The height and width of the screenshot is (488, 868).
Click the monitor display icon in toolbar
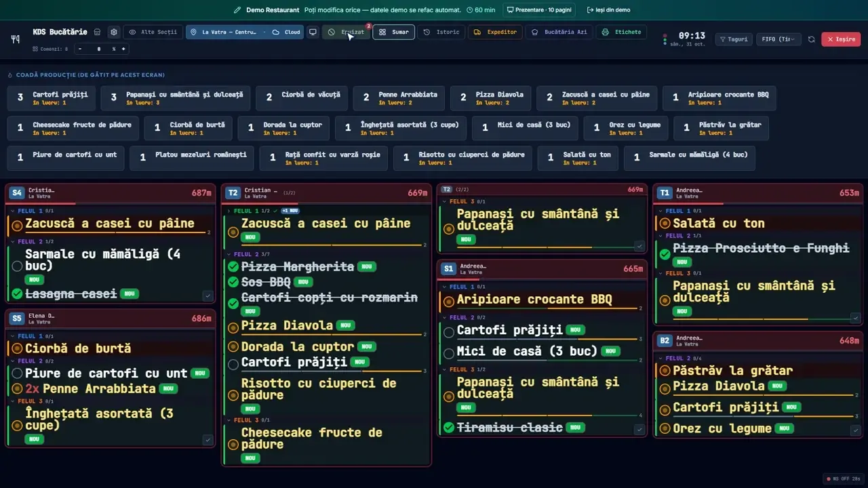point(313,32)
